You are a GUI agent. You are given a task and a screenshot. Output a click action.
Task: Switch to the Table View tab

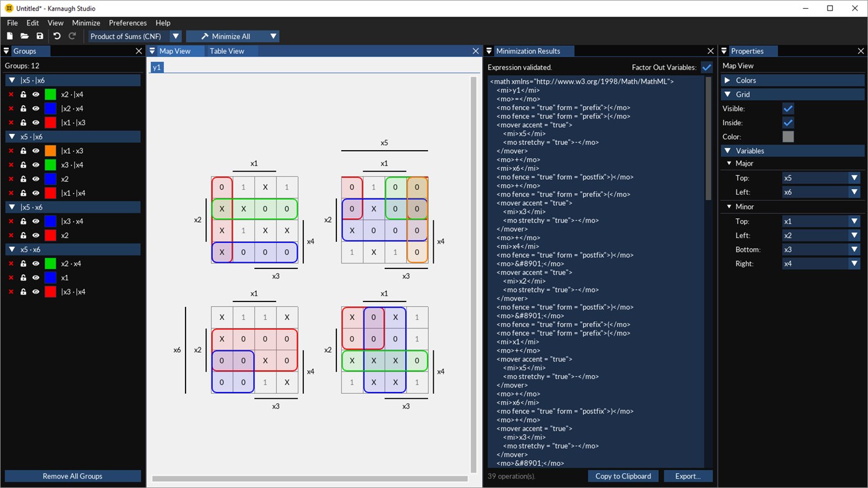coord(226,51)
